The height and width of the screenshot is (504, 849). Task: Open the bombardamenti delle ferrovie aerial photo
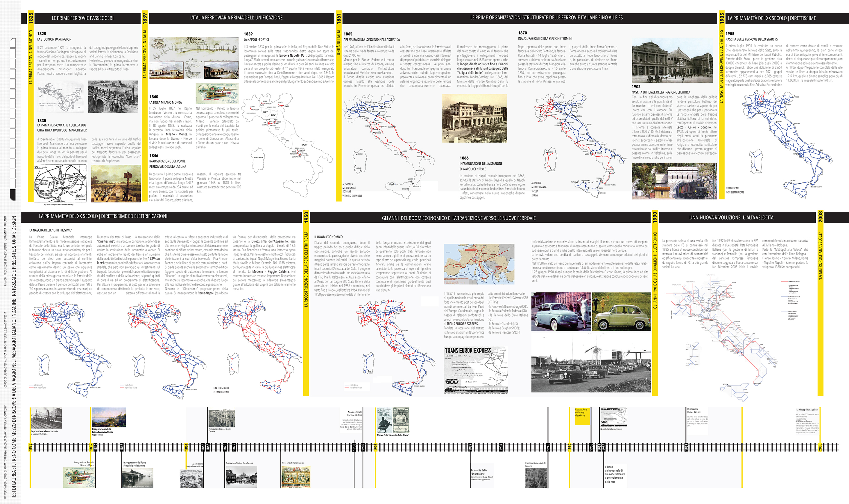pos(536,478)
